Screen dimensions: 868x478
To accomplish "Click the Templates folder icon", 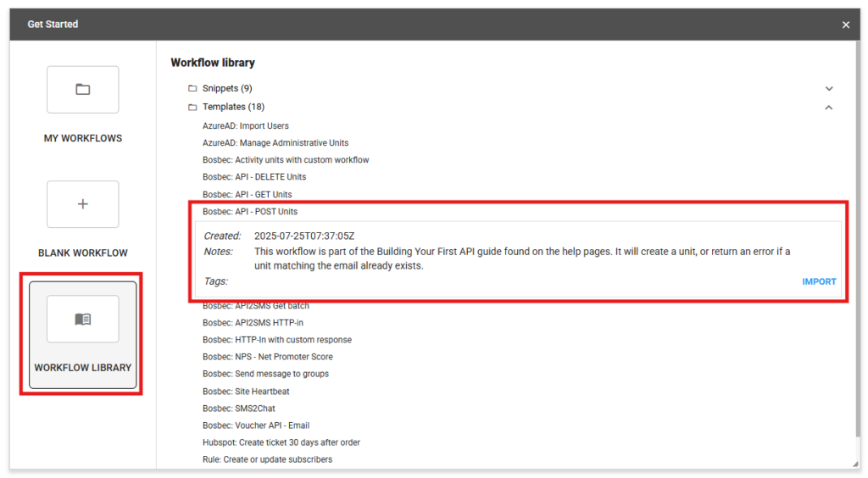I will click(192, 107).
